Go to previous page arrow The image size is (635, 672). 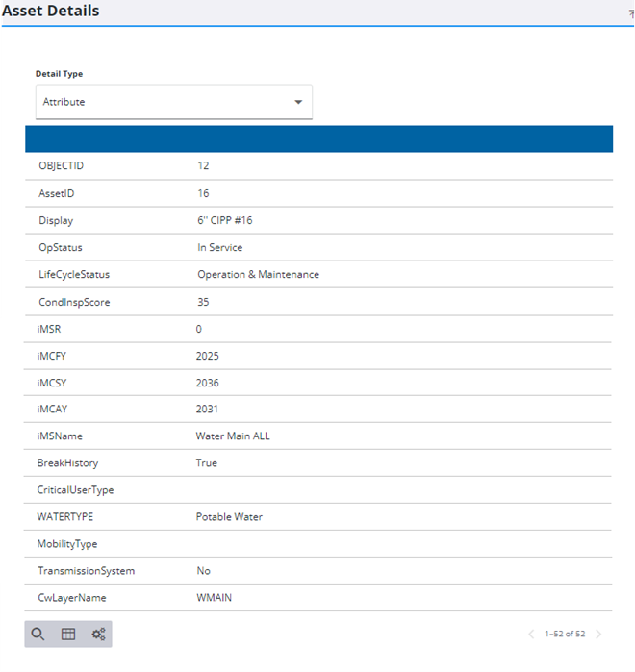[530, 635]
